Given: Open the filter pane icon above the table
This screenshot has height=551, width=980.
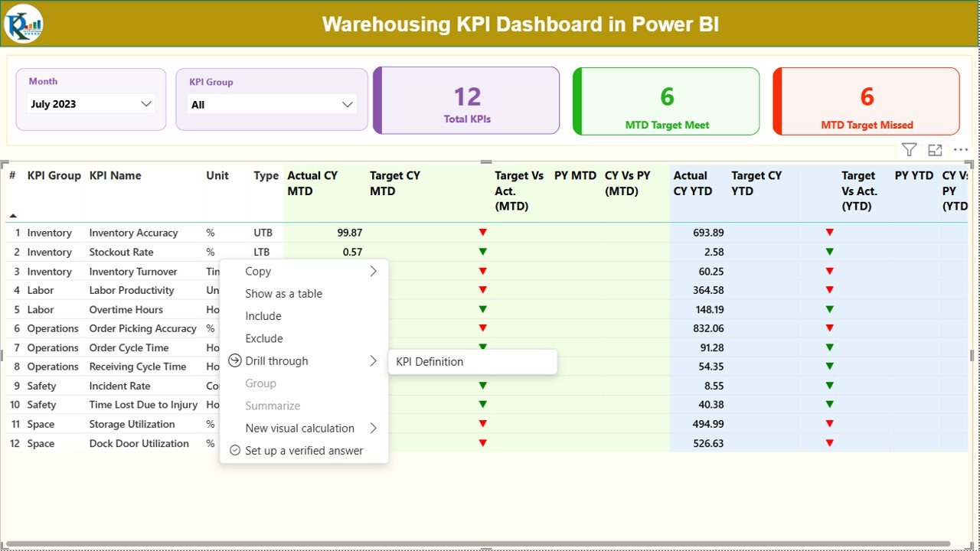Looking at the screenshot, I should click(908, 149).
